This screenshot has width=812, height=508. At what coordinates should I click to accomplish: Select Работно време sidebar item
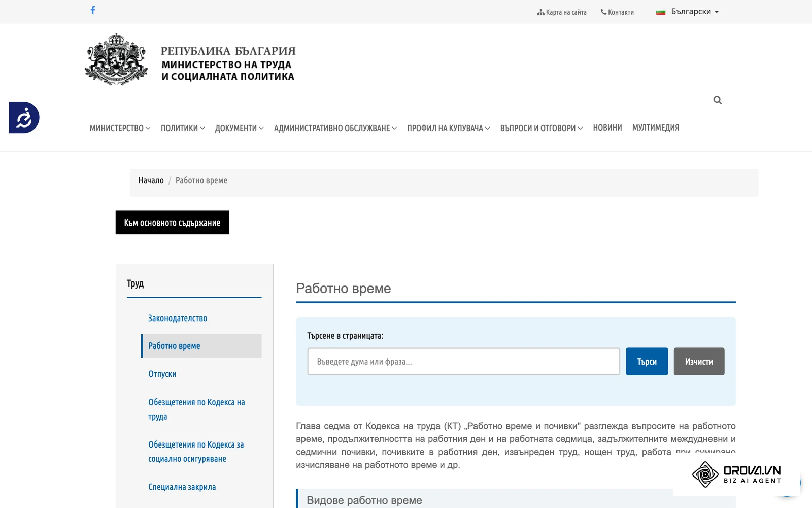201,346
